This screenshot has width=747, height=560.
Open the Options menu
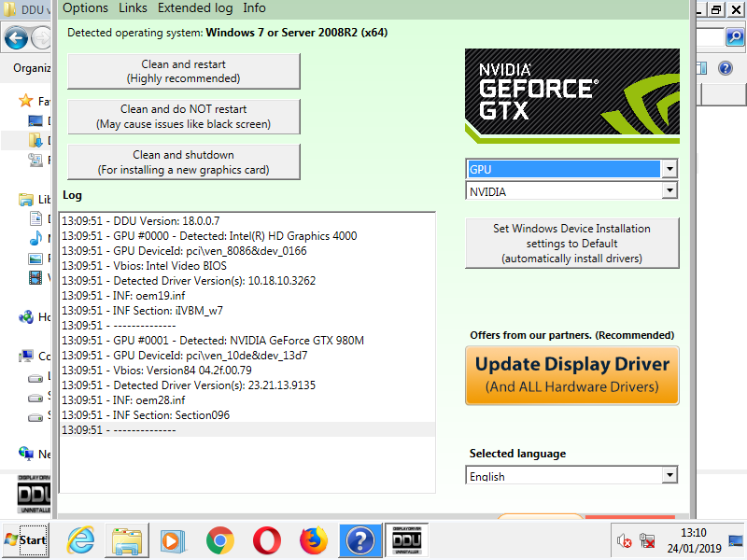click(85, 8)
